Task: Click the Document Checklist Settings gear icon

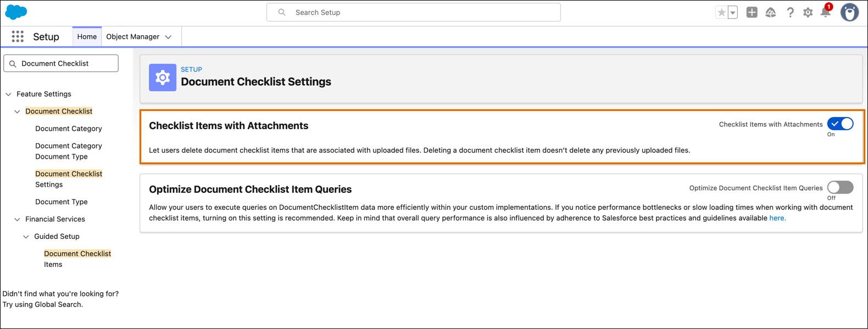Action: [163, 77]
